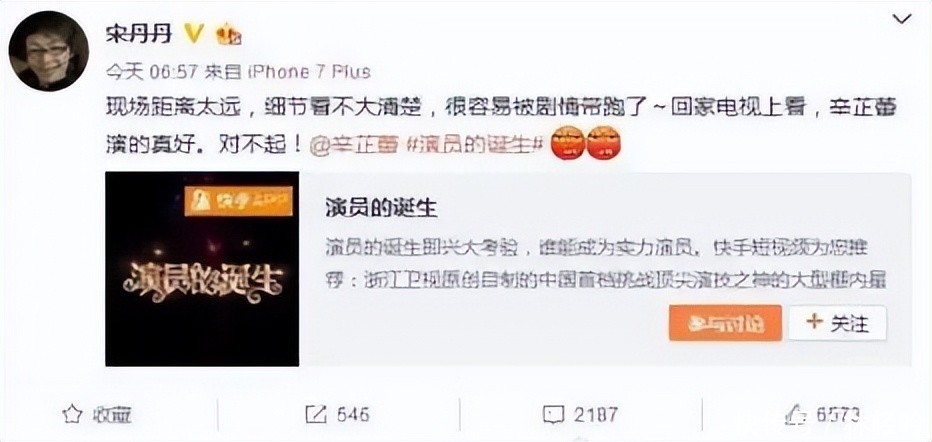932x442 pixels.
Task: Click the username 宋丹丹
Action: click(139, 34)
